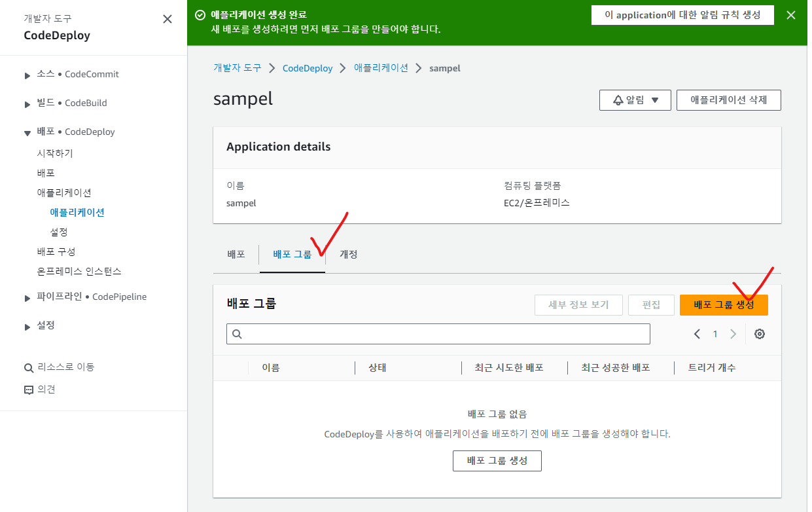The height and width of the screenshot is (512, 812).
Task: Open 설정 sub-item under 애플리케이션
Action: click(x=59, y=232)
